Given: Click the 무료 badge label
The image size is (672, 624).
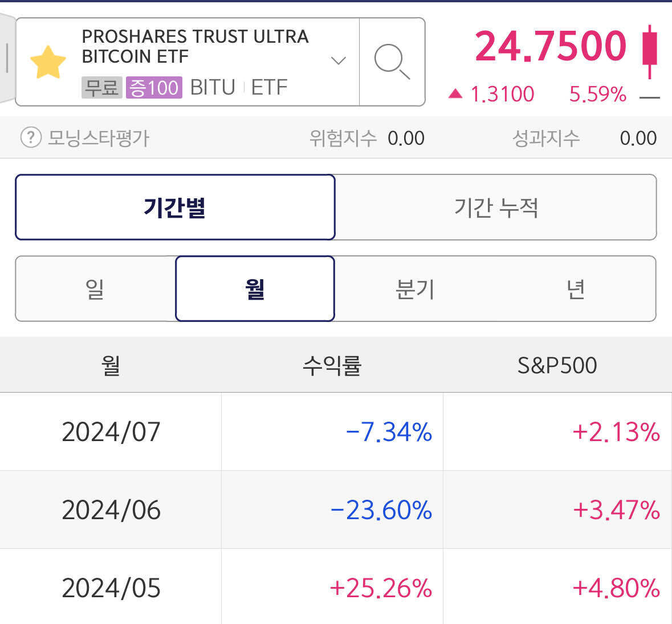Looking at the screenshot, I should (101, 87).
